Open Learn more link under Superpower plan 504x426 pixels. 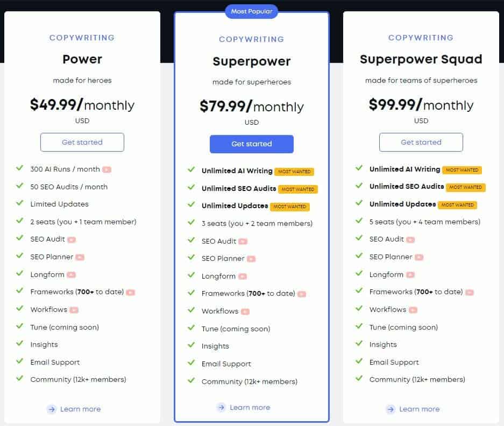[x=250, y=407]
